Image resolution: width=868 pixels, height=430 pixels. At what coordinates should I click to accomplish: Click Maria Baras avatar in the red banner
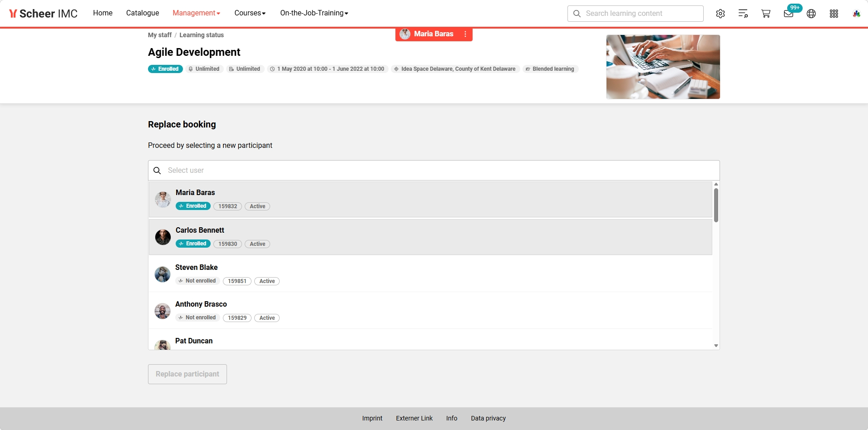[x=405, y=34]
